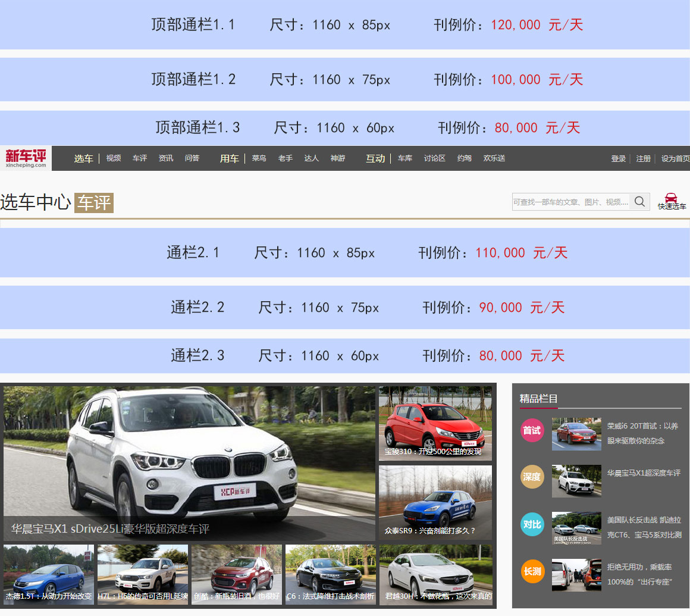Open the 视频 nav item
The image size is (690, 616).
pos(114,158)
